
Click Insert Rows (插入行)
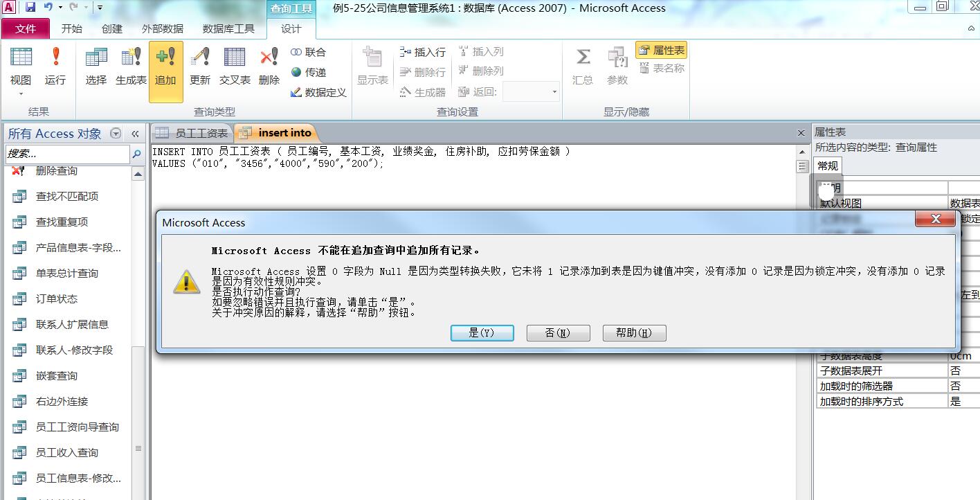[423, 52]
